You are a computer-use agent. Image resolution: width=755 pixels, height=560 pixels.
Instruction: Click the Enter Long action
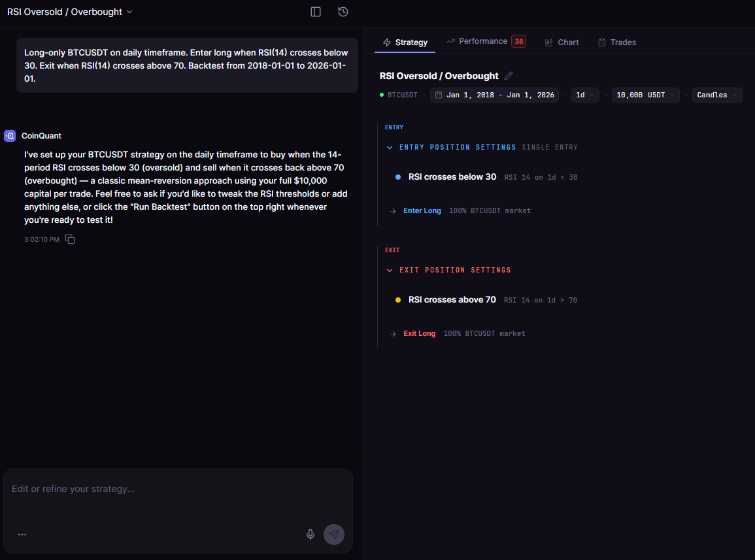coord(422,210)
